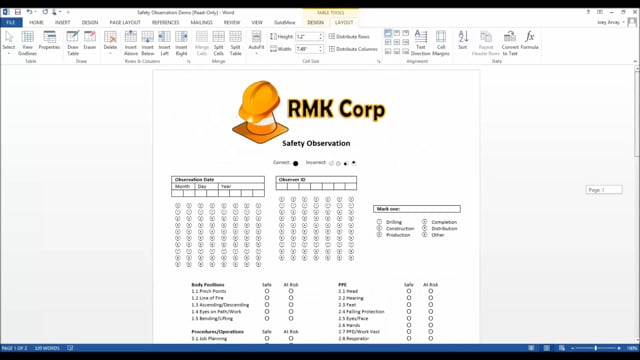Activate the Eraser tool
Viewport: 640px width, 360px height.
click(x=90, y=40)
